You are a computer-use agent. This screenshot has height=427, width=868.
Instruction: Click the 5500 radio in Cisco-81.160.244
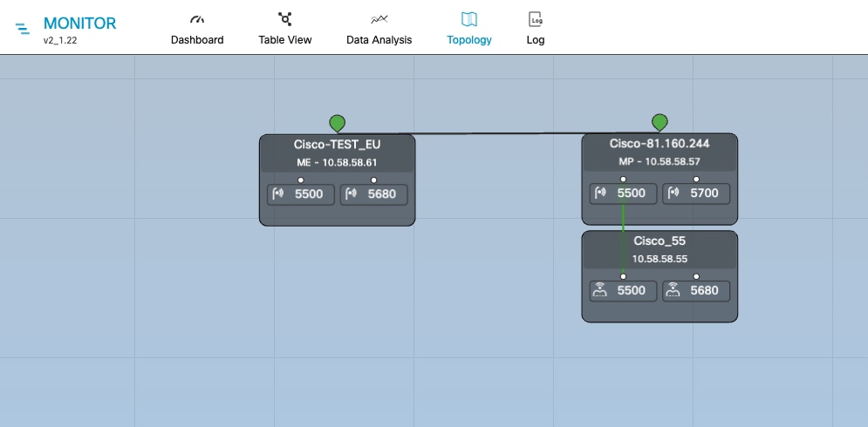pos(623,193)
